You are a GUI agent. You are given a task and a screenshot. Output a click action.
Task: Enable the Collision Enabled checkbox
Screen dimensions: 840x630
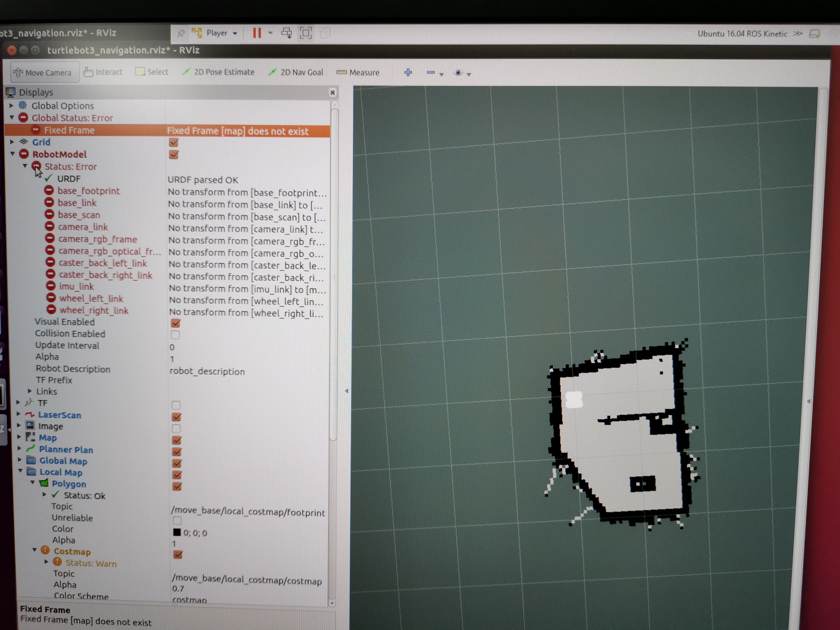175,335
